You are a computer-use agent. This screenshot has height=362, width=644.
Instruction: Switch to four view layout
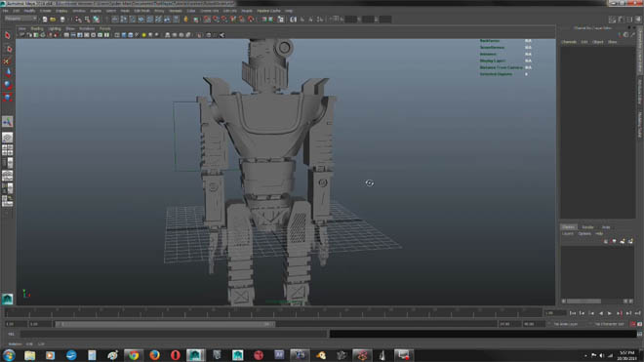click(x=8, y=150)
